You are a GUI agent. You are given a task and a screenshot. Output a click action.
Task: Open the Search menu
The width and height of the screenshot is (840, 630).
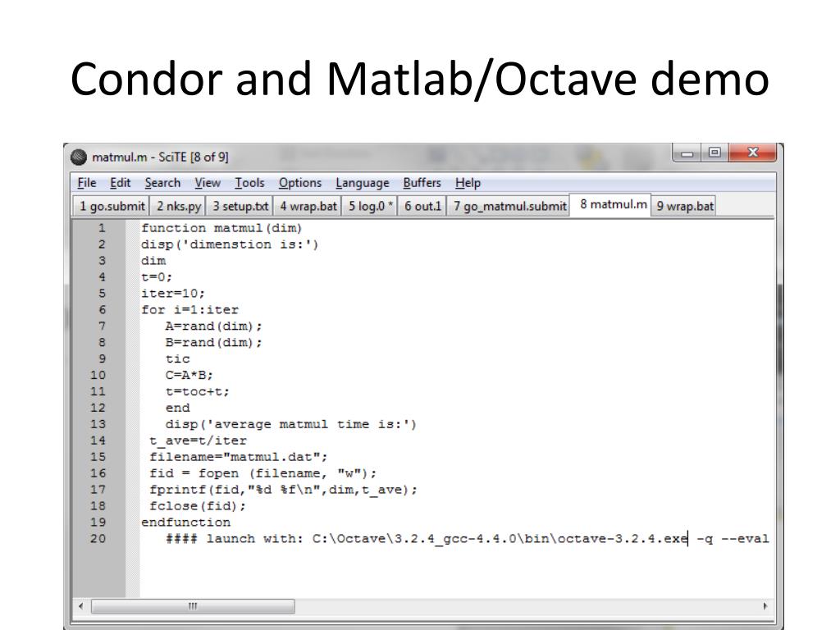coord(162,183)
